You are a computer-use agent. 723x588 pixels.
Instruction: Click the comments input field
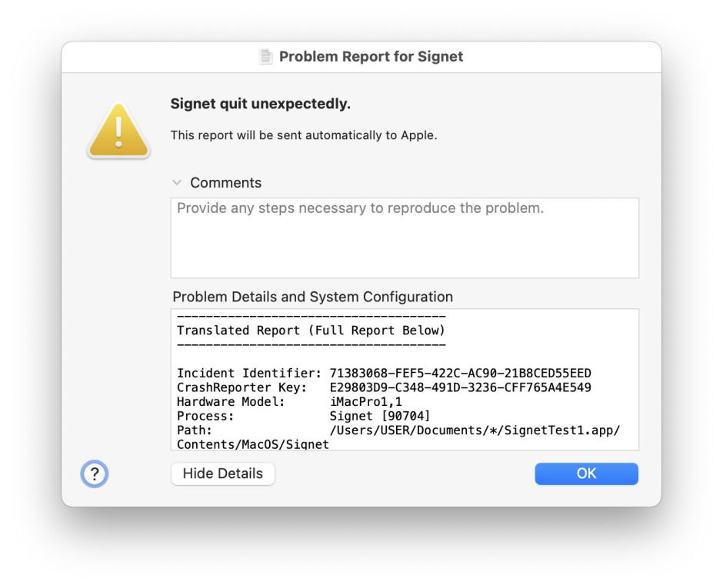point(404,237)
